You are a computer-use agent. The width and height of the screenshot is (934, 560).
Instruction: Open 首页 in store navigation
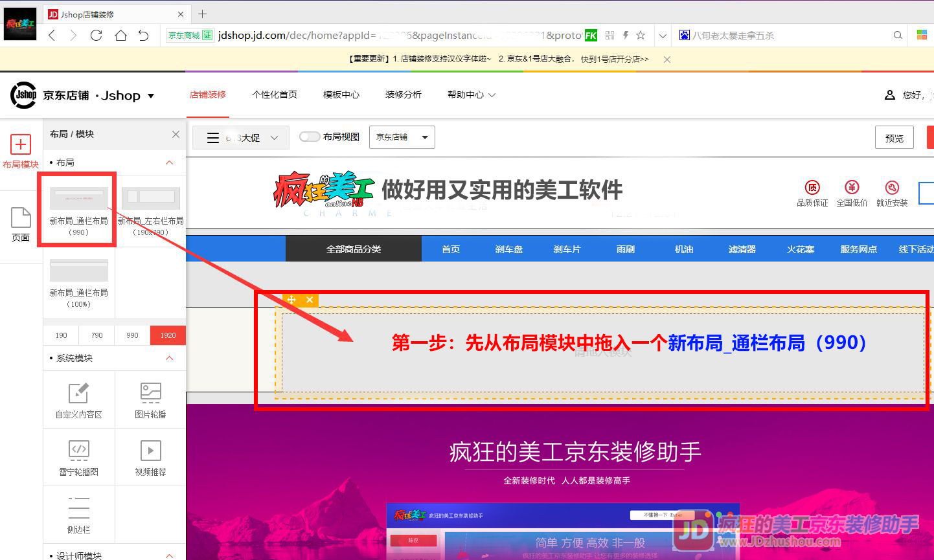tap(451, 249)
